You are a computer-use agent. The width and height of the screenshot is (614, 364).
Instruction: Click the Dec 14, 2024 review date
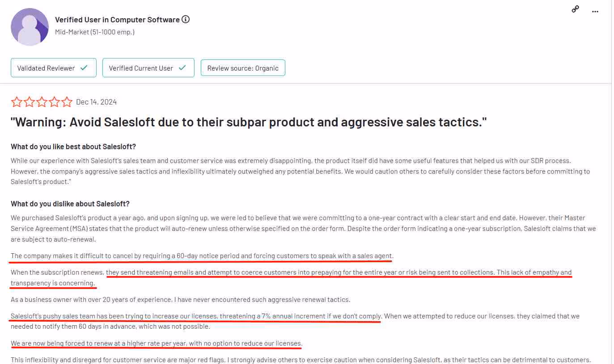(96, 101)
